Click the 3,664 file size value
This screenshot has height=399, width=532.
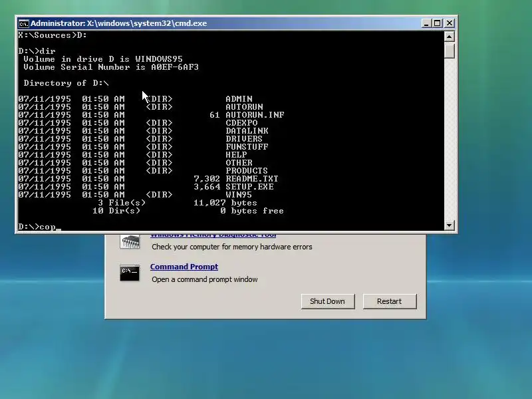click(207, 187)
